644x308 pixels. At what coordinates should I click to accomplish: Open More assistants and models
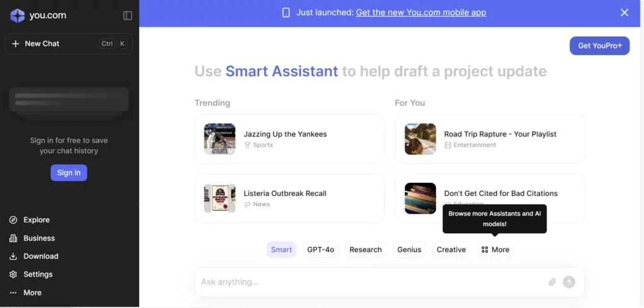pyautogui.click(x=495, y=250)
